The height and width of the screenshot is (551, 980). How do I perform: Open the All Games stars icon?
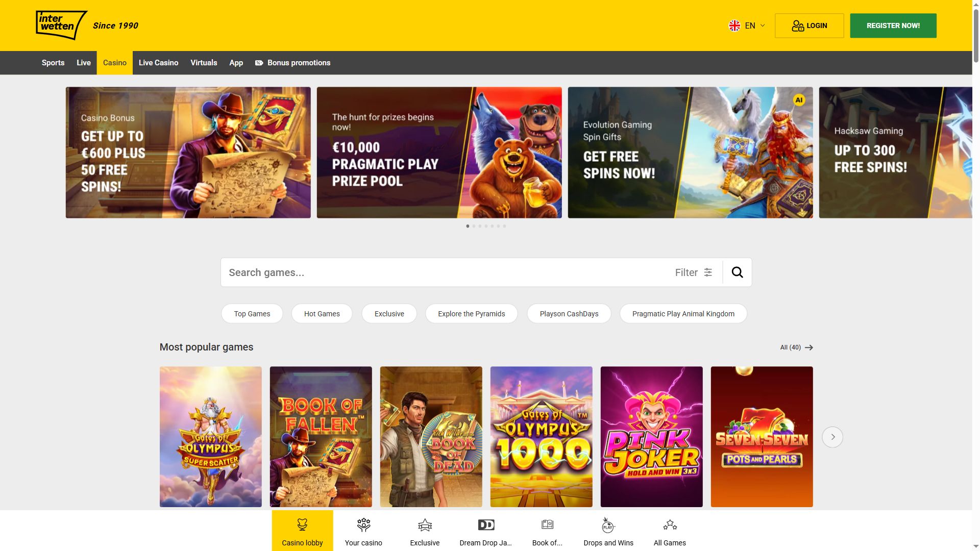[670, 525]
